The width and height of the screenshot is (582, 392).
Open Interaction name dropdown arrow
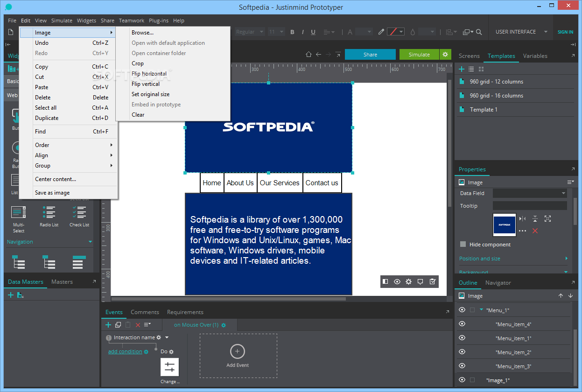click(x=167, y=337)
